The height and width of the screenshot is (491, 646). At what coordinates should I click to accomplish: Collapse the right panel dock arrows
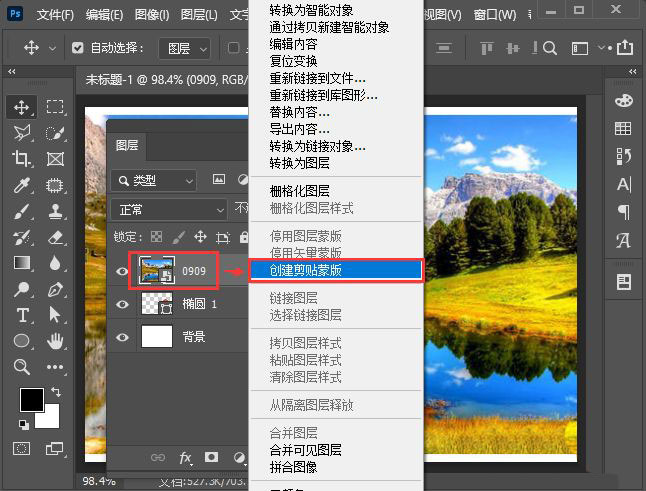[633, 72]
